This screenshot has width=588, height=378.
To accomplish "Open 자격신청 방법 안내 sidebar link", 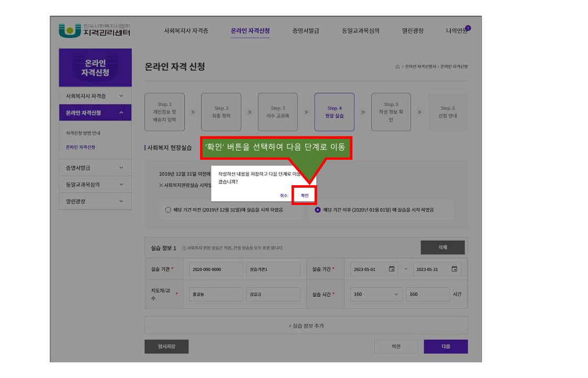I will coord(83,133).
